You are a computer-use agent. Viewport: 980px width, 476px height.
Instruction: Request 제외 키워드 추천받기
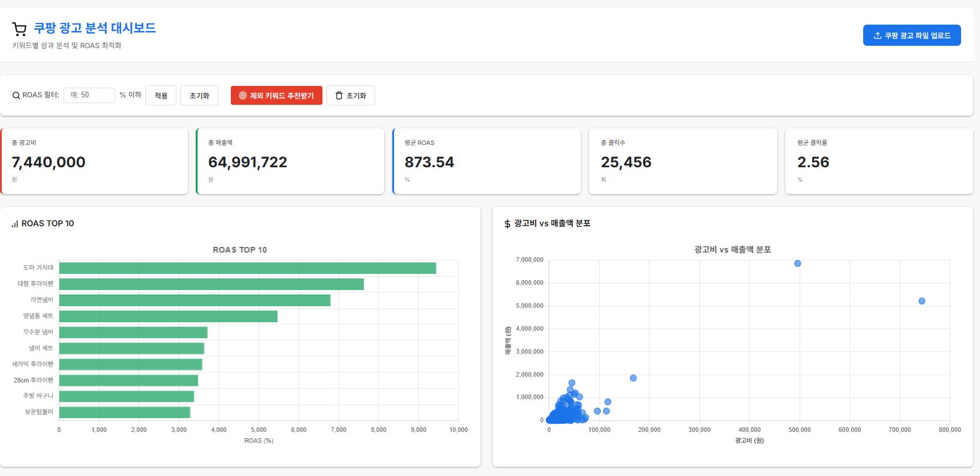[x=277, y=96]
